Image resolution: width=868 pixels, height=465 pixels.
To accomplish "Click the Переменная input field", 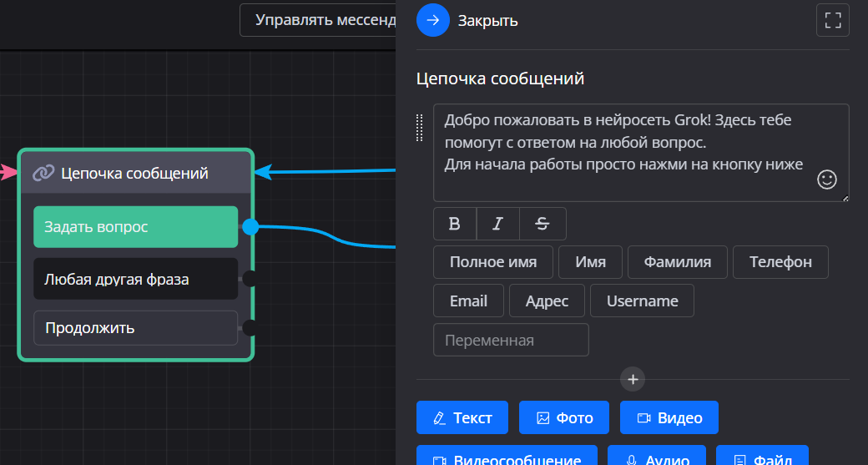I will tap(511, 341).
